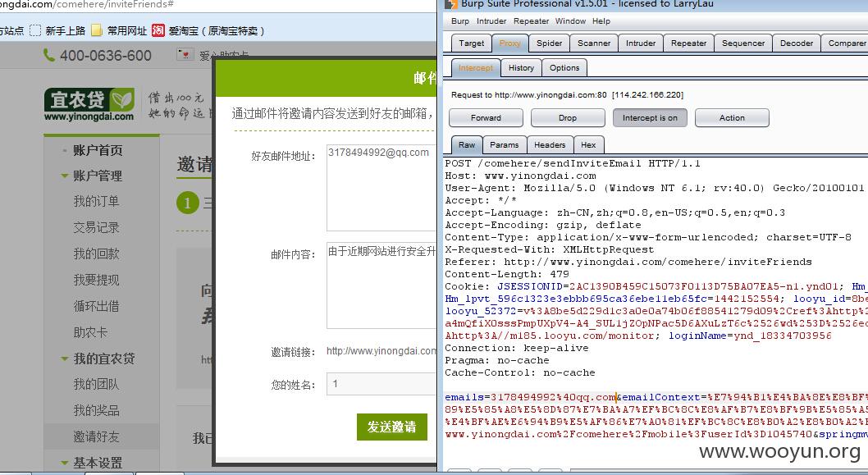Open 助农卡 in the sidebar
The image size is (868, 475).
90,332
